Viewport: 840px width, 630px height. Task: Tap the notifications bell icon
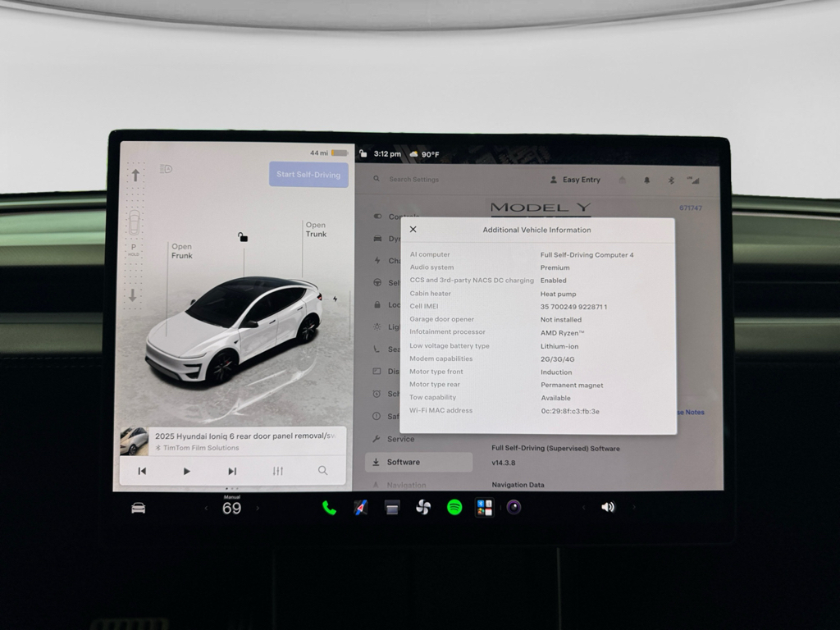(646, 180)
